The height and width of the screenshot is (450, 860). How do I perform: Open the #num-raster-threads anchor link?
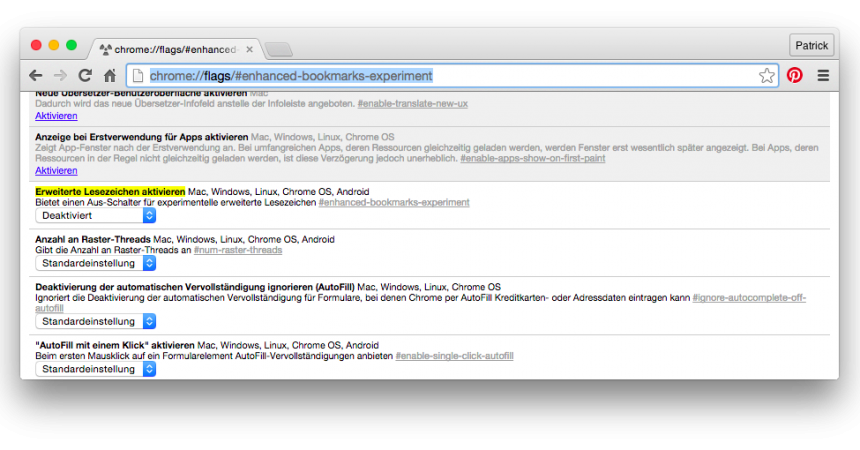point(238,250)
